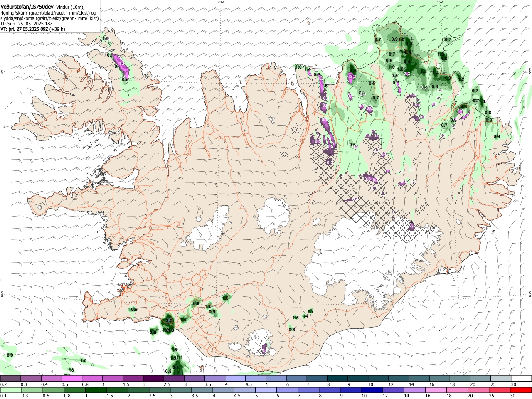Click the 'Vindur (10m)' header text

[x=71, y=7]
